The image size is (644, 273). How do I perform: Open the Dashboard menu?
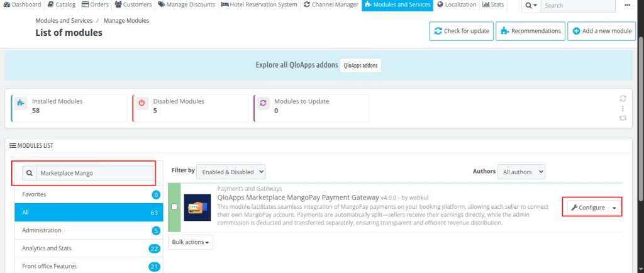click(x=22, y=4)
